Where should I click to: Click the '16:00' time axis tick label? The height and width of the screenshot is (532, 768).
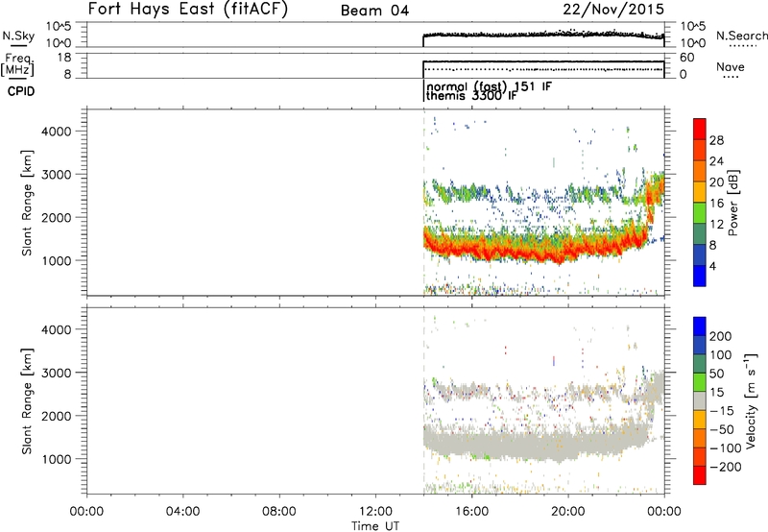tap(471, 512)
